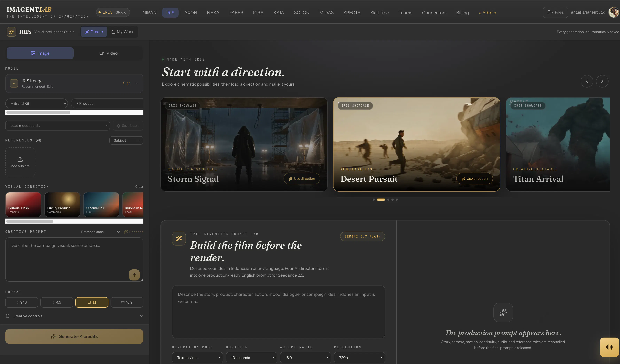Select the Indonesia direction swatch
The height and width of the screenshot is (364, 620).
(x=133, y=205)
